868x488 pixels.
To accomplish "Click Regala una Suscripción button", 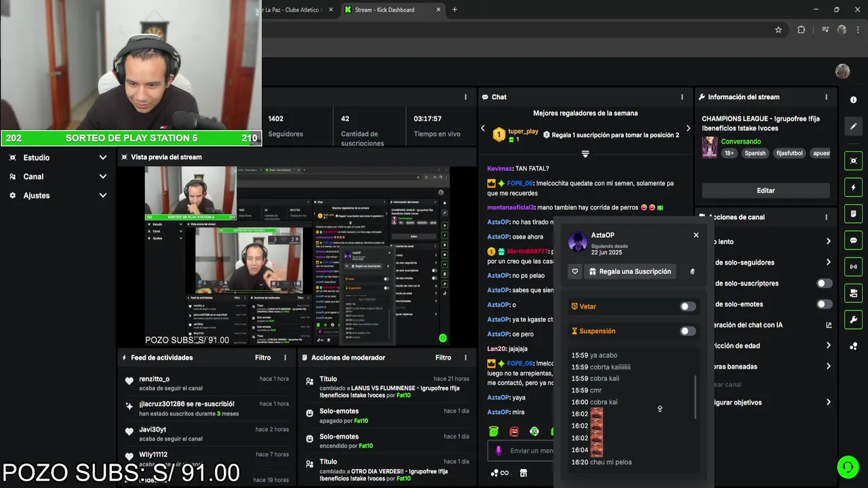I will [x=629, y=272].
